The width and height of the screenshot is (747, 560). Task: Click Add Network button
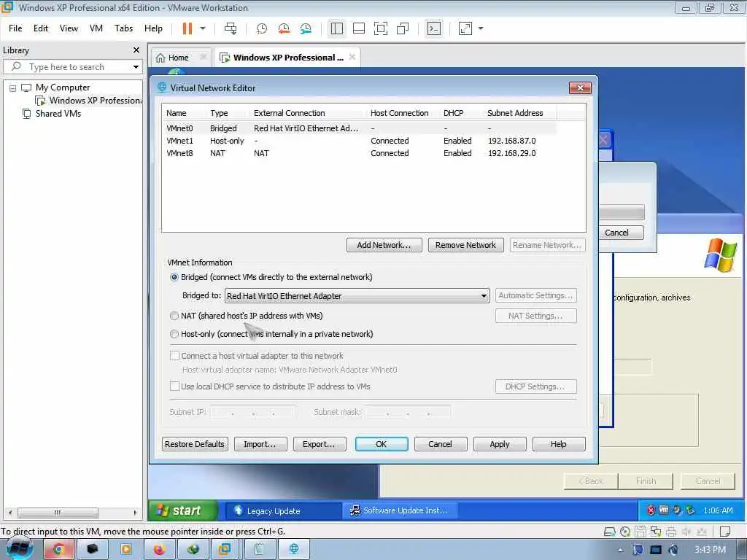pos(384,245)
